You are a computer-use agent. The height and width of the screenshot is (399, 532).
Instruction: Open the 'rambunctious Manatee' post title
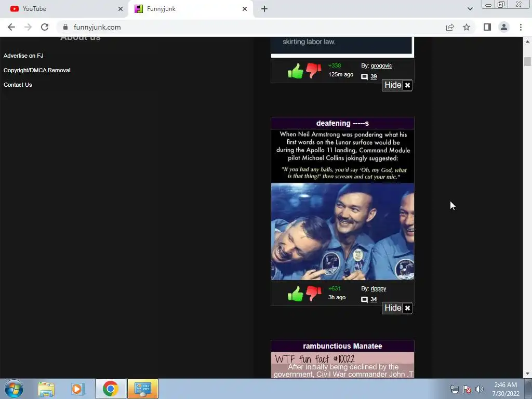[342, 346]
